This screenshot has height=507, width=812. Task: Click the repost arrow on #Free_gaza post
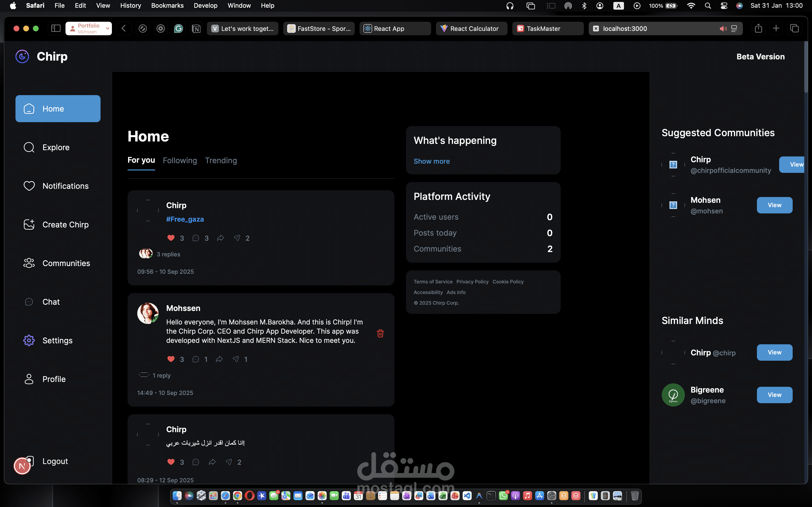(220, 238)
